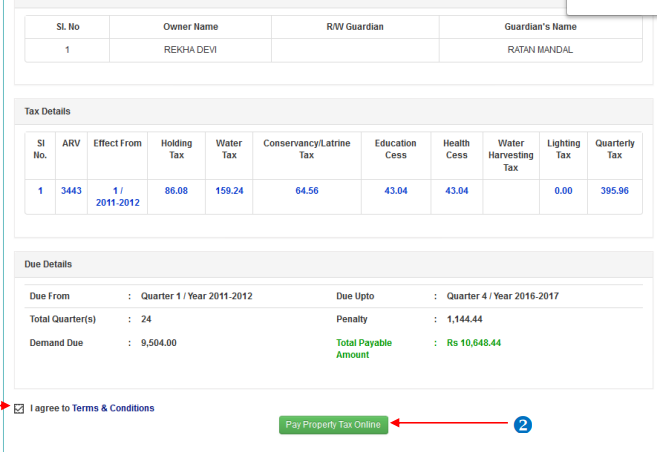
Task: Click the Lighting Tax value 0.00
Action: (x=563, y=190)
